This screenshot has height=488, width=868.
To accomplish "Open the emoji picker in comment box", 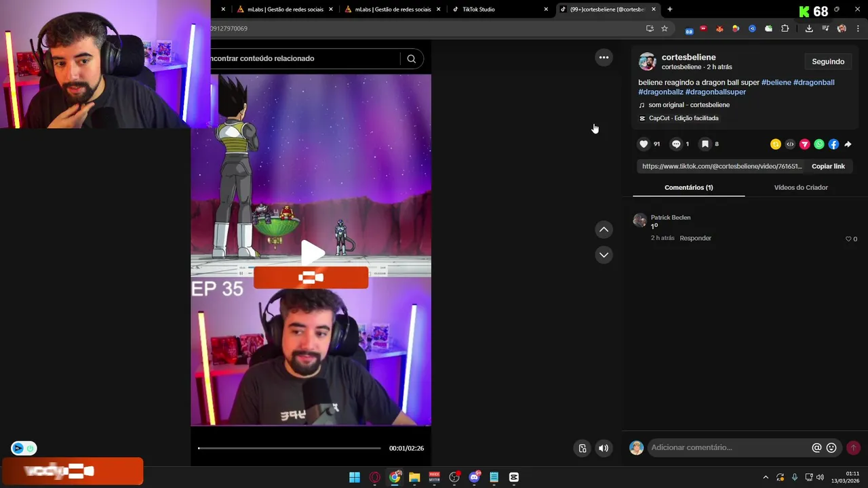I will (831, 447).
